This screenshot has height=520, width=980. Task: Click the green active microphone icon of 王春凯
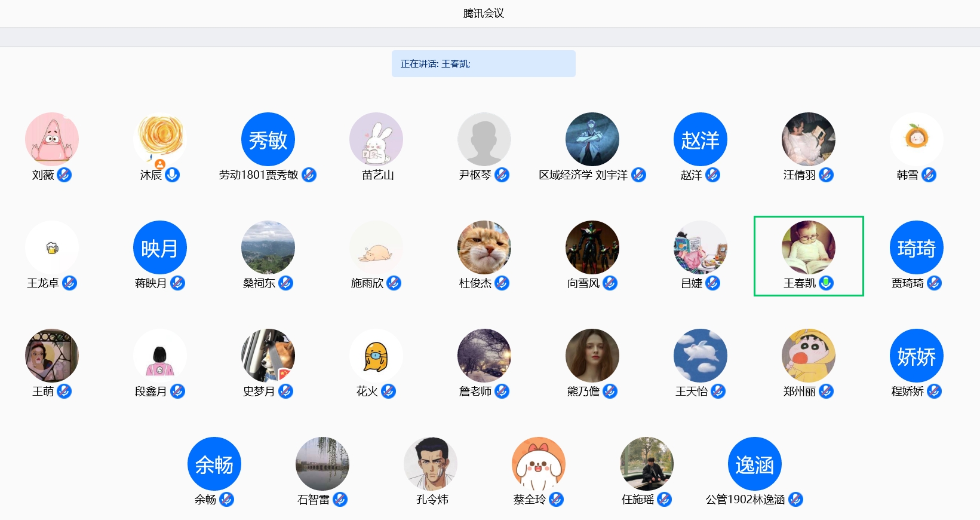(826, 283)
